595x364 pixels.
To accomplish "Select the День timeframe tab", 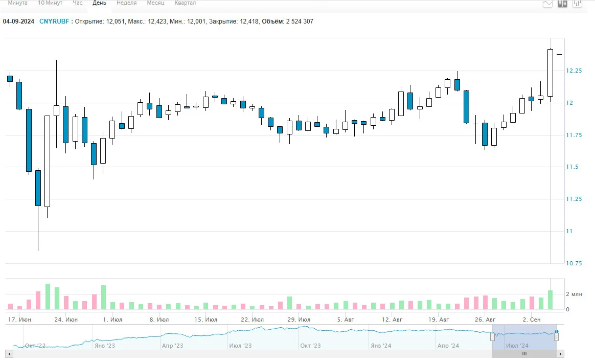I will 99,3.
